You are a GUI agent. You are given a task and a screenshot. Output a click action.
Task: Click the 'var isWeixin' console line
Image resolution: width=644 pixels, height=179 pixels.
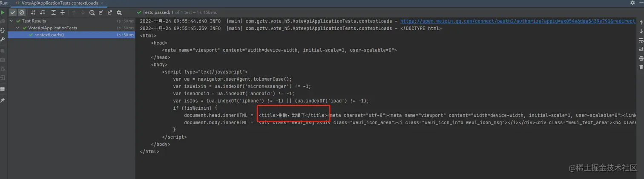[x=242, y=86]
